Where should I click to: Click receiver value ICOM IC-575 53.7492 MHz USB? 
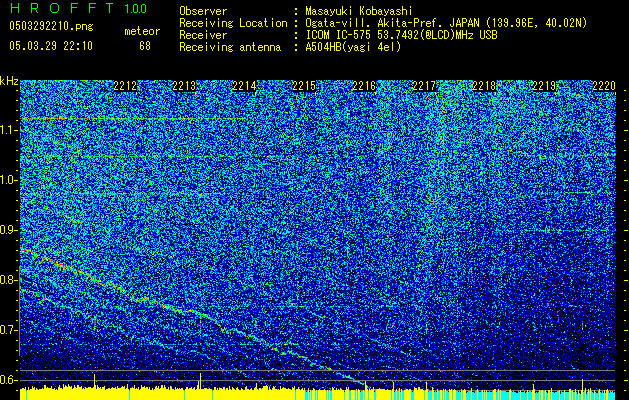[x=401, y=35]
